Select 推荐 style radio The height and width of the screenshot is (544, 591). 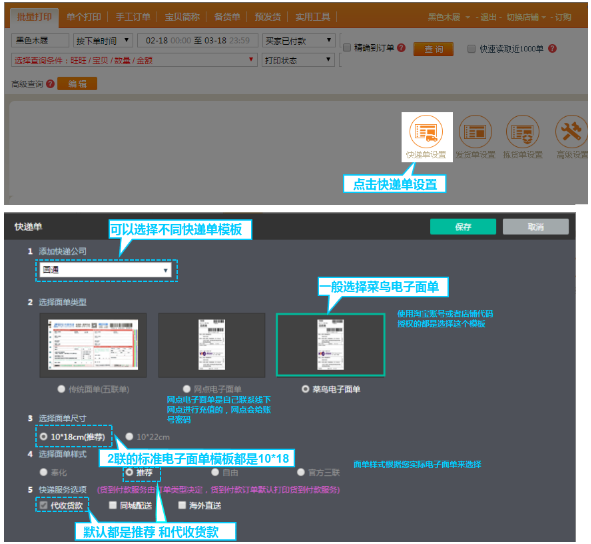click(x=129, y=472)
